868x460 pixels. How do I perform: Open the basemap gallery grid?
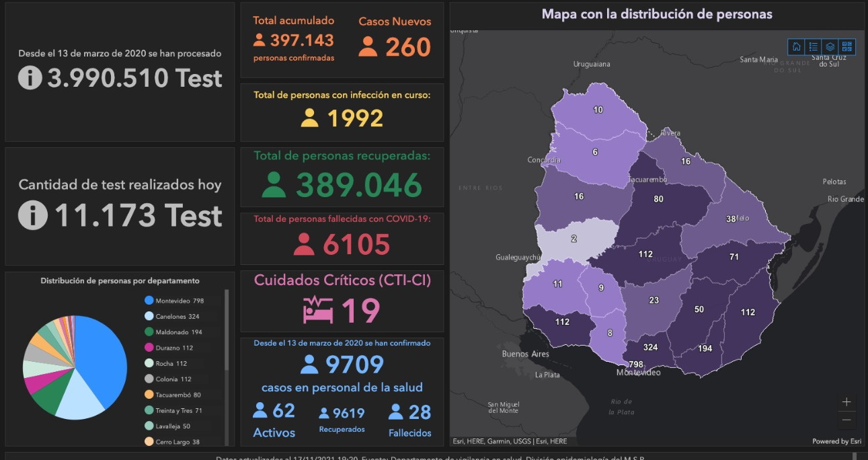tap(847, 47)
